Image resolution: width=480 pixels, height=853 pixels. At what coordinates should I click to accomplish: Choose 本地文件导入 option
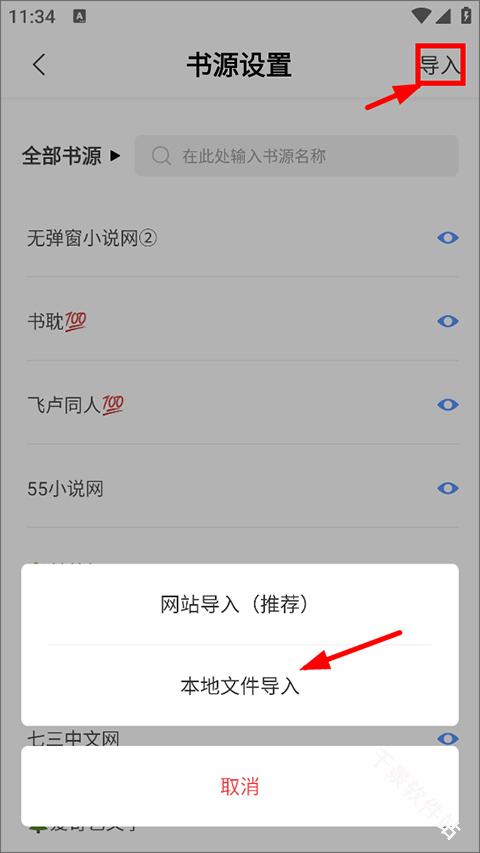pos(240,685)
